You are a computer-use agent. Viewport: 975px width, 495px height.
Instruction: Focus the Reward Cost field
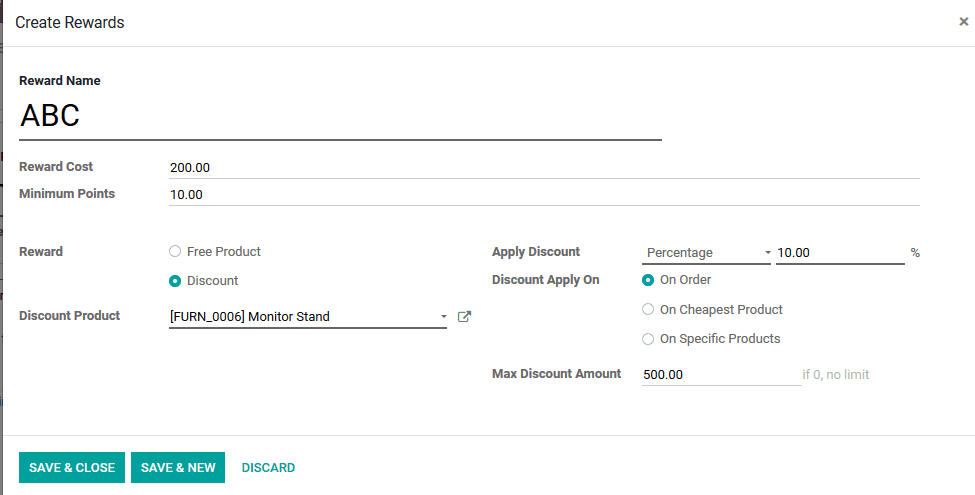(x=544, y=168)
